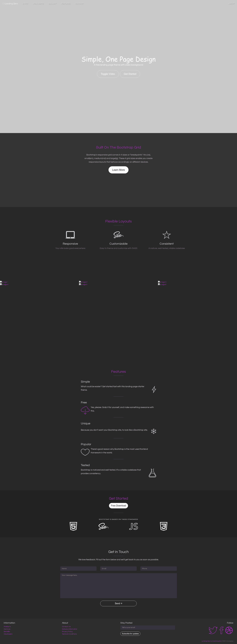Image resolution: width=237 pixels, height=644 pixels.
Task: Open the CONTACT nav link
Action: pos(79,4)
